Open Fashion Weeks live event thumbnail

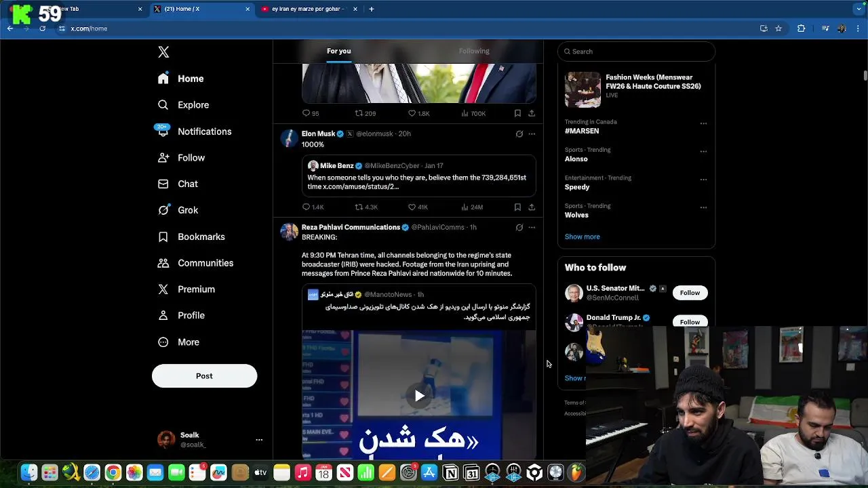pyautogui.click(x=583, y=89)
